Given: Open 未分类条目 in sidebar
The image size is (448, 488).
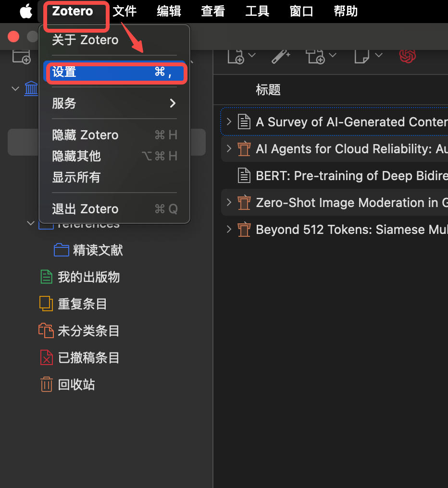Looking at the screenshot, I should (89, 331).
